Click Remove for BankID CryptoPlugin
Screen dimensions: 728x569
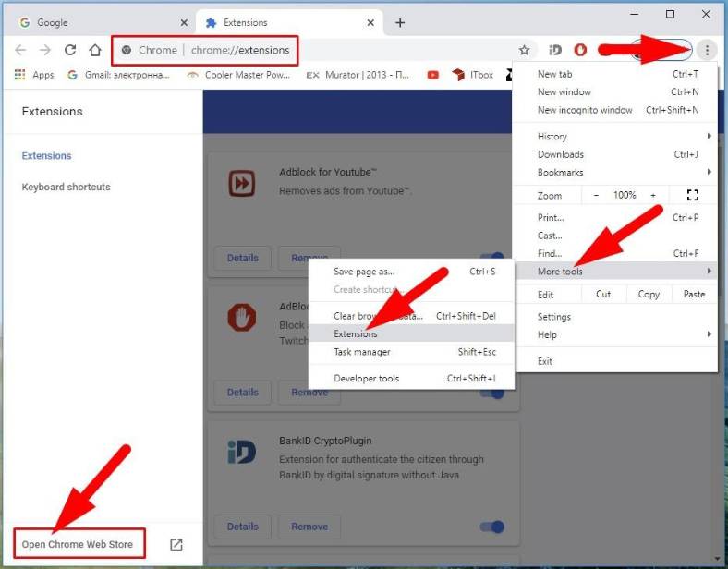309,527
